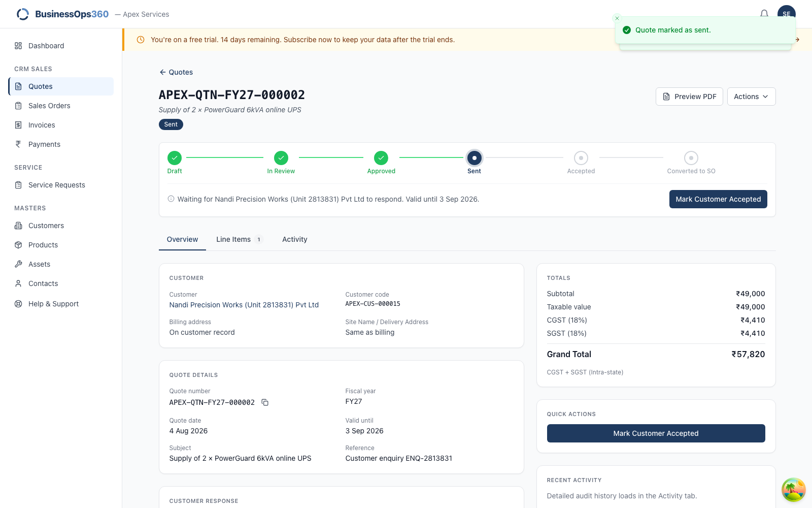This screenshot has width=812, height=508.
Task: Click the Sales Orders clipboard icon
Action: click(18, 106)
